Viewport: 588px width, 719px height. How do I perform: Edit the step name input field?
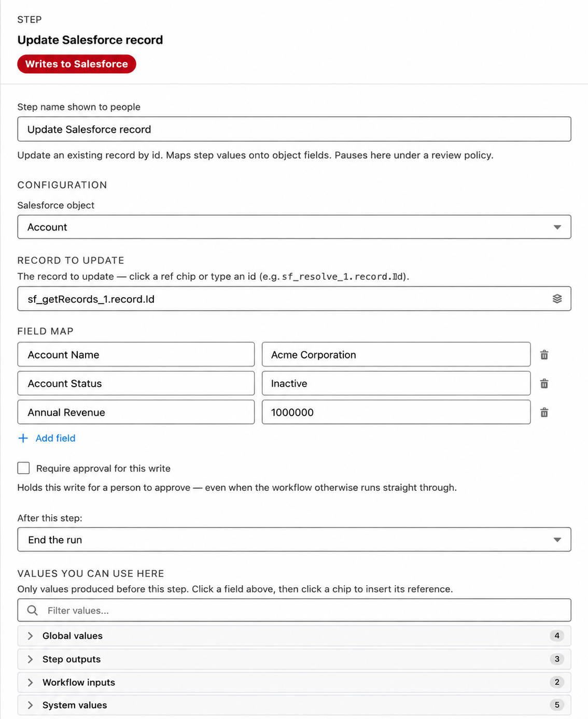294,129
